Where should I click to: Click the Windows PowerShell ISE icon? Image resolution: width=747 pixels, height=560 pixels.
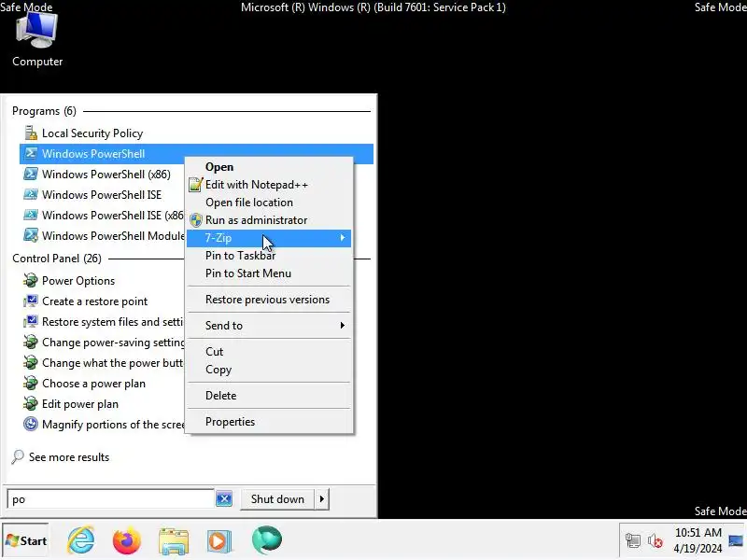pyautogui.click(x=31, y=195)
